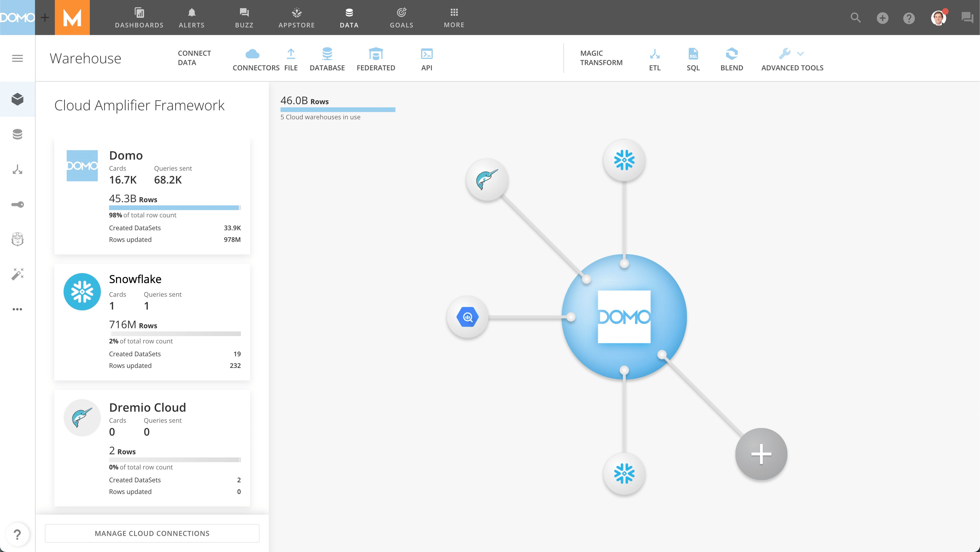Open the Appstore tab
The width and height of the screenshot is (980, 552).
pos(296,18)
